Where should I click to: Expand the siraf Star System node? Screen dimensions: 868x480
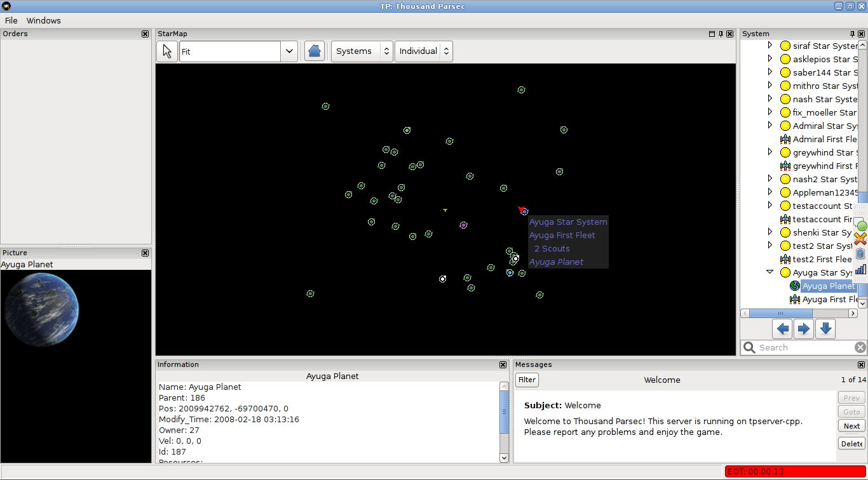tap(770, 46)
